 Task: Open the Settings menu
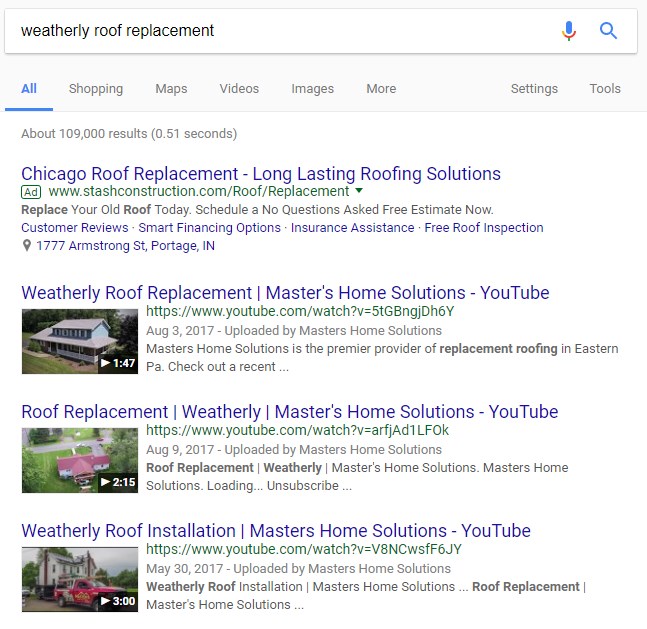pos(534,89)
